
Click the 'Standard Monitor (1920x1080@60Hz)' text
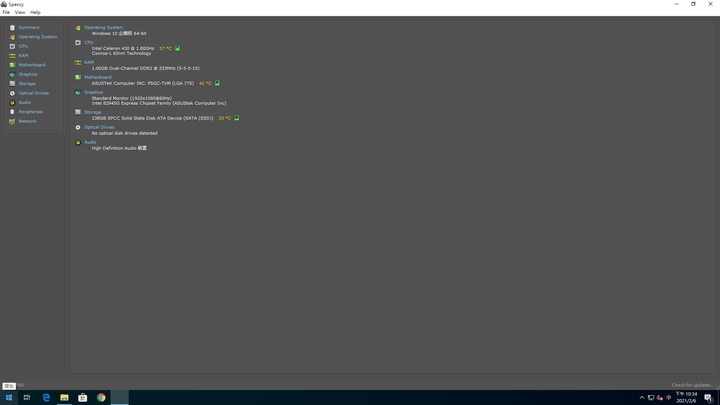click(132, 98)
